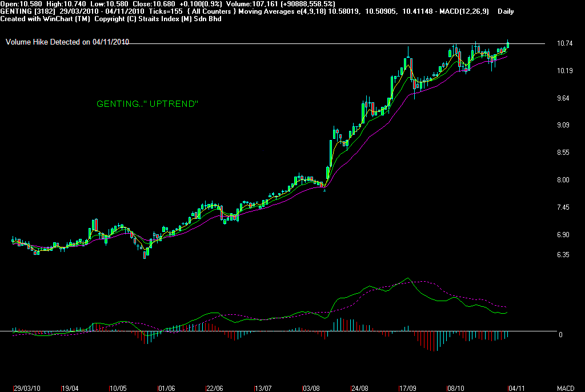This screenshot has height=392, width=585.
Task: Click the 10.74 price axis label
Action: coord(564,43)
